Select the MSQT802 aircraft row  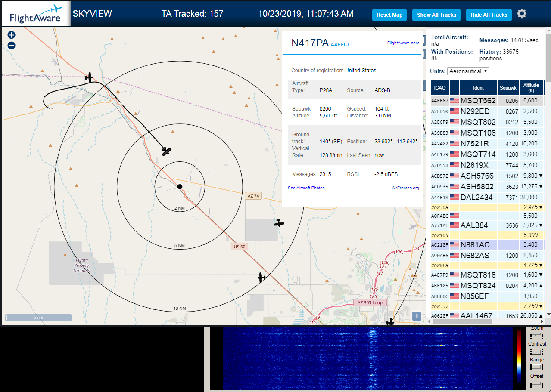point(487,122)
